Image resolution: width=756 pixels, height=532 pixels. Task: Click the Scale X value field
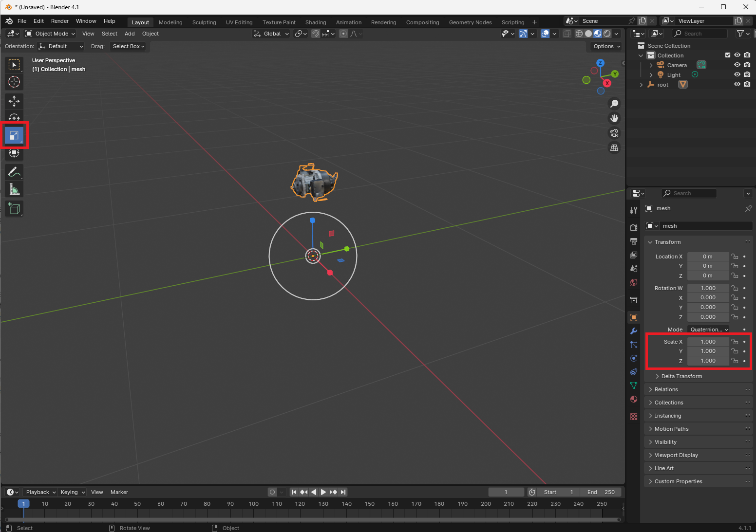click(708, 342)
